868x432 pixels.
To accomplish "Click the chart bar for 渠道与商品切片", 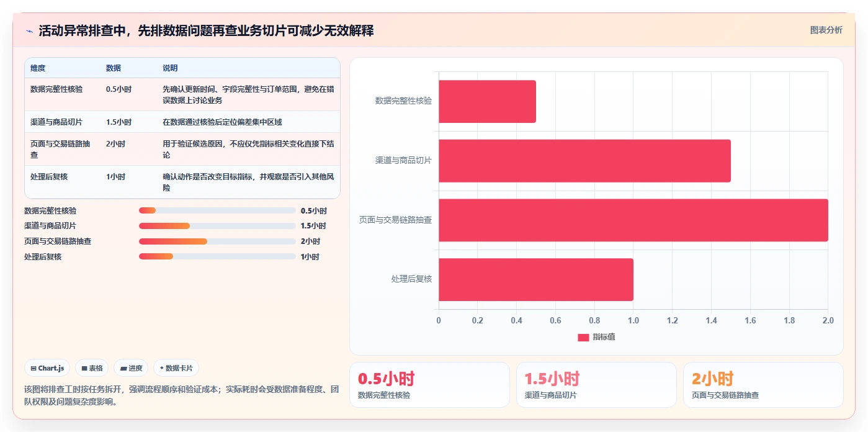I will click(x=584, y=161).
